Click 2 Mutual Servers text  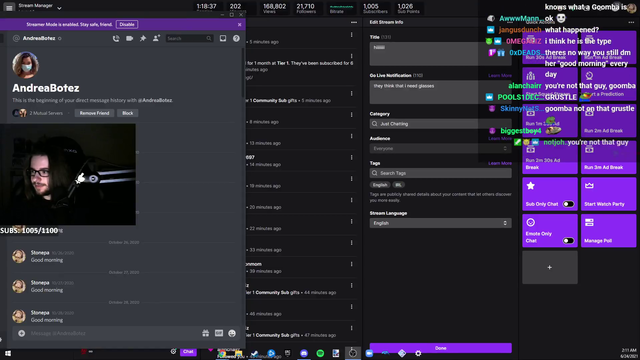(x=46, y=113)
